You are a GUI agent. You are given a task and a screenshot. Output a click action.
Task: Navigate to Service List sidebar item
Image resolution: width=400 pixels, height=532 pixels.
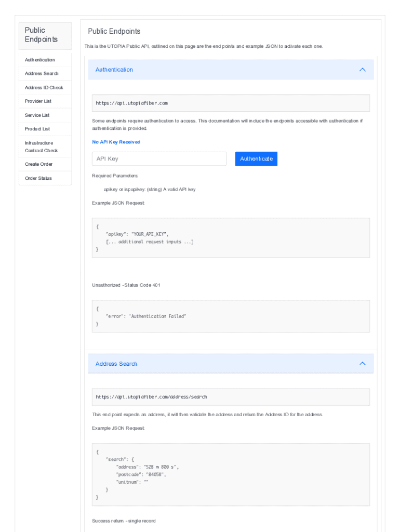coord(37,115)
